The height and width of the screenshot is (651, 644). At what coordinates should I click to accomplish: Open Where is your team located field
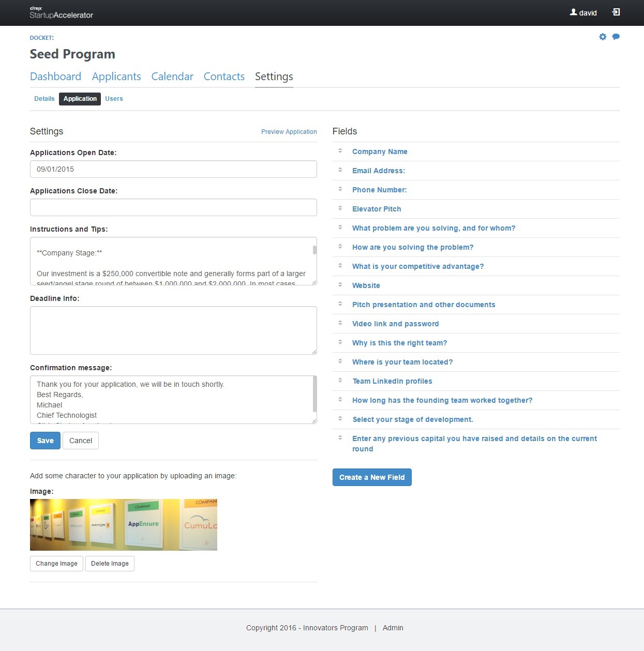[402, 362]
